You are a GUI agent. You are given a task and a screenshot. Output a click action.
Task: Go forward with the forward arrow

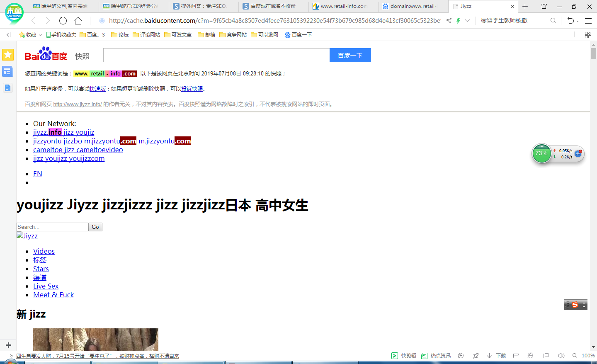(x=48, y=21)
